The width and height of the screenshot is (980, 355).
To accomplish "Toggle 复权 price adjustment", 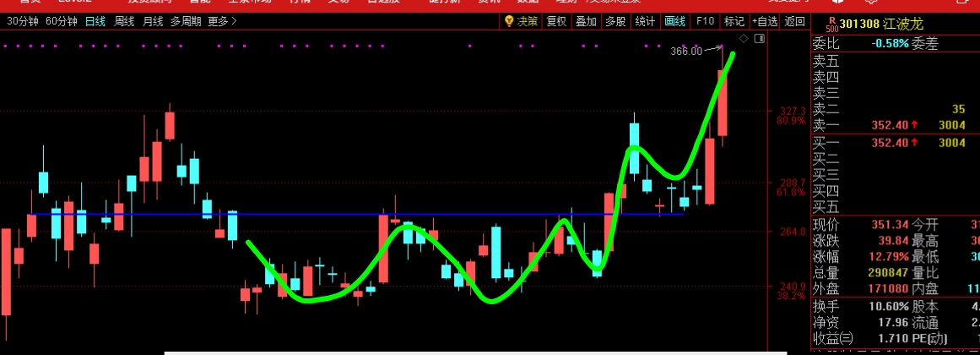I will 556,21.
